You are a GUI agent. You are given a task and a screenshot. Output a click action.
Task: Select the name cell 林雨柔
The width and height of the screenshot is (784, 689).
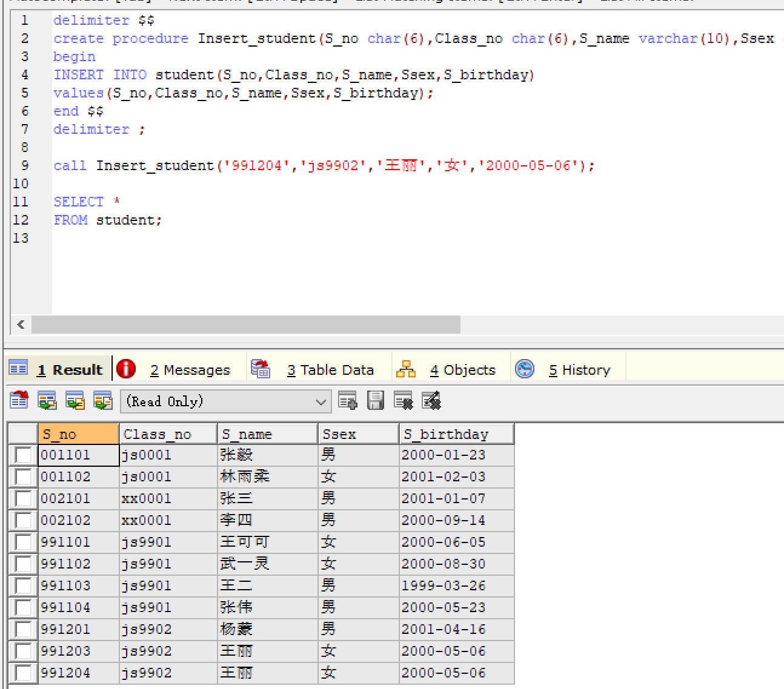268,477
